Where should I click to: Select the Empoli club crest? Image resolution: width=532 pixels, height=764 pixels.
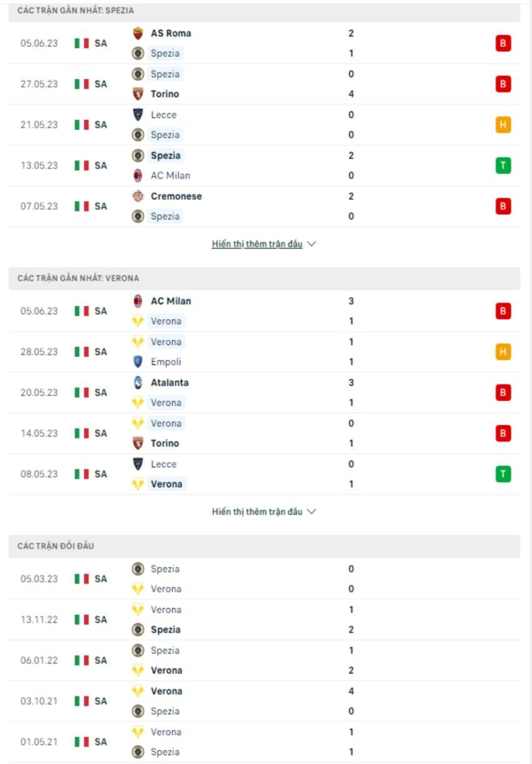(136, 361)
